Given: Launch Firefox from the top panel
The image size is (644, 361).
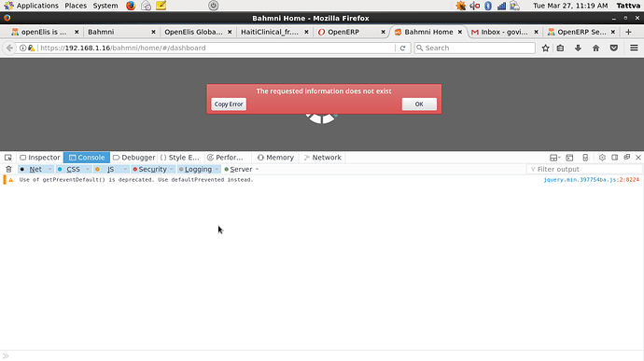Looking at the screenshot, I should point(131,6).
